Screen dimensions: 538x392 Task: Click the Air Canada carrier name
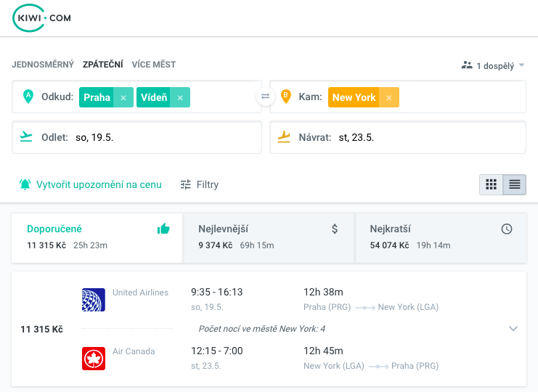click(134, 351)
